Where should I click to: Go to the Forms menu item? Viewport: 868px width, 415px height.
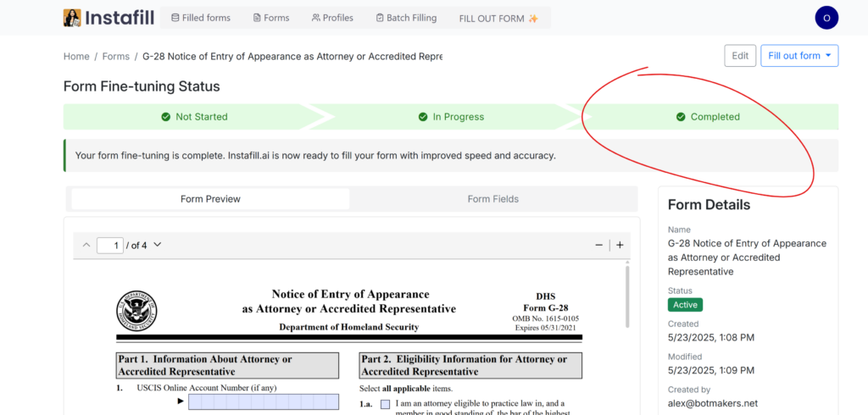pyautogui.click(x=271, y=18)
